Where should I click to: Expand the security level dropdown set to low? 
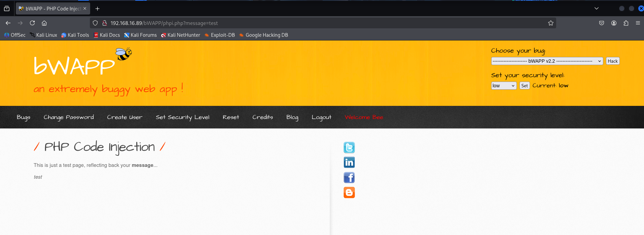pos(504,86)
